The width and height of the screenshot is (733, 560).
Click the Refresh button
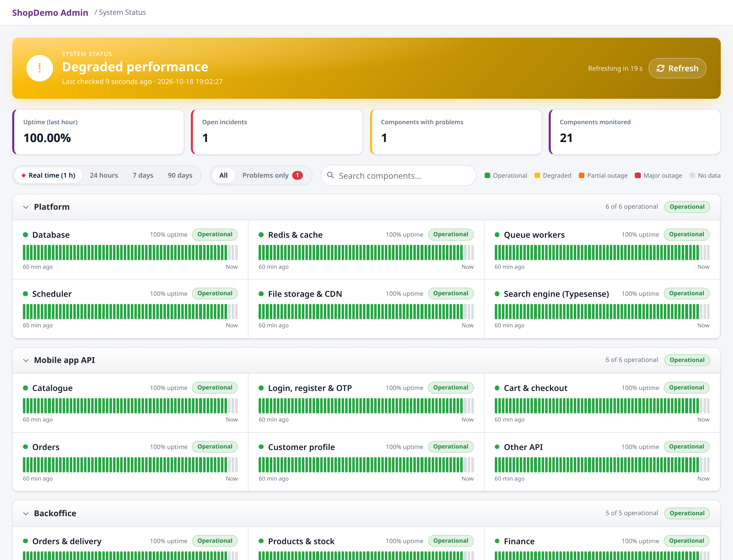click(677, 68)
